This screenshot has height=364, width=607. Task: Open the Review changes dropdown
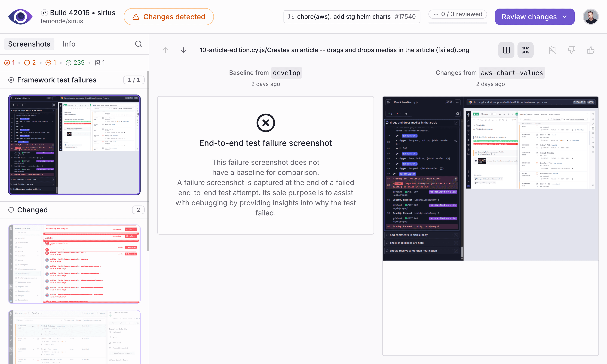point(534,16)
